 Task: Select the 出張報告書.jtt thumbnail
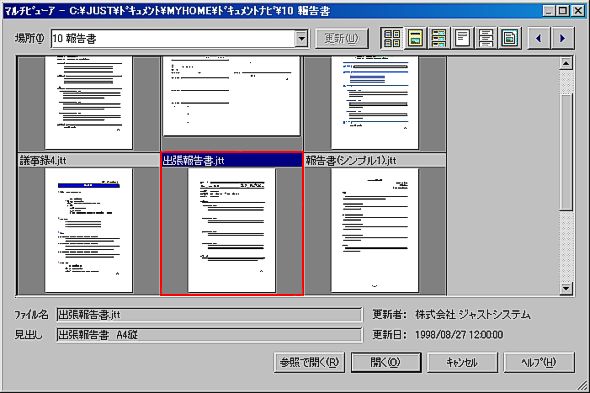click(x=231, y=224)
